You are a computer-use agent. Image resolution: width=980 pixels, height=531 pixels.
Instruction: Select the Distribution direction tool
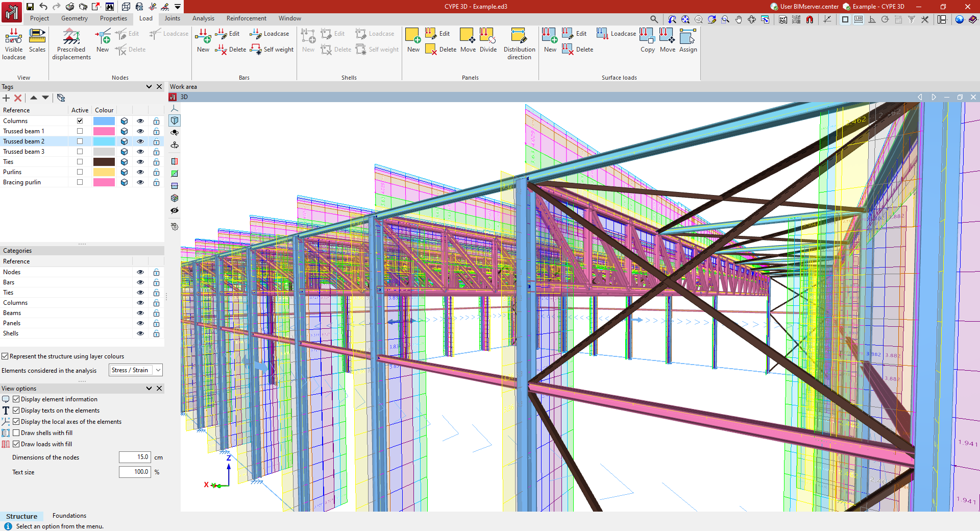point(519,43)
